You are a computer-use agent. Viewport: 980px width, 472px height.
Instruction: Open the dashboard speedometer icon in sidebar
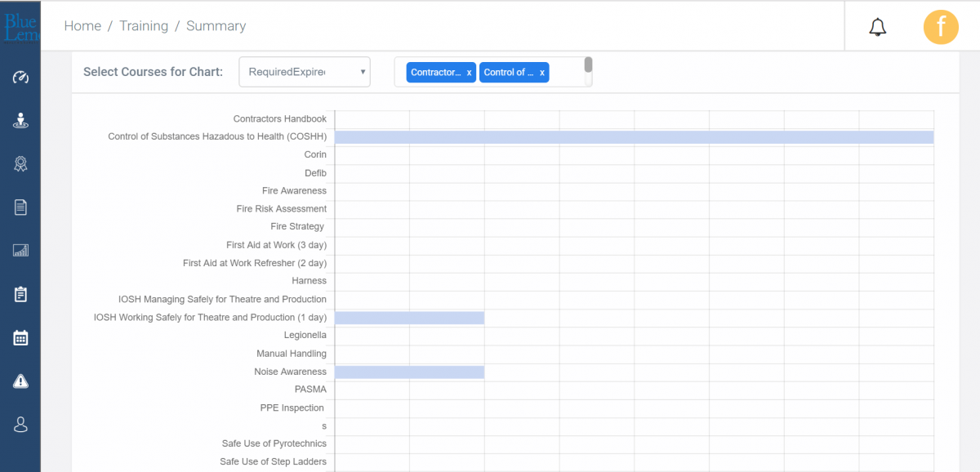point(20,78)
